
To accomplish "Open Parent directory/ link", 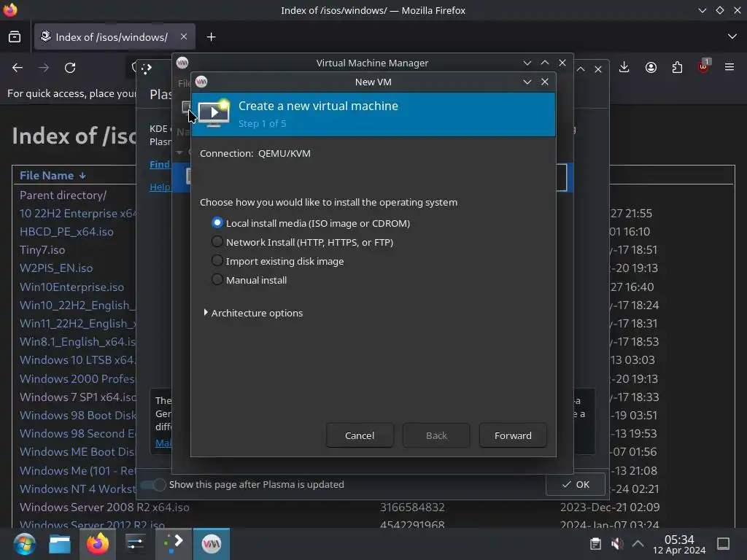I will coord(63,195).
